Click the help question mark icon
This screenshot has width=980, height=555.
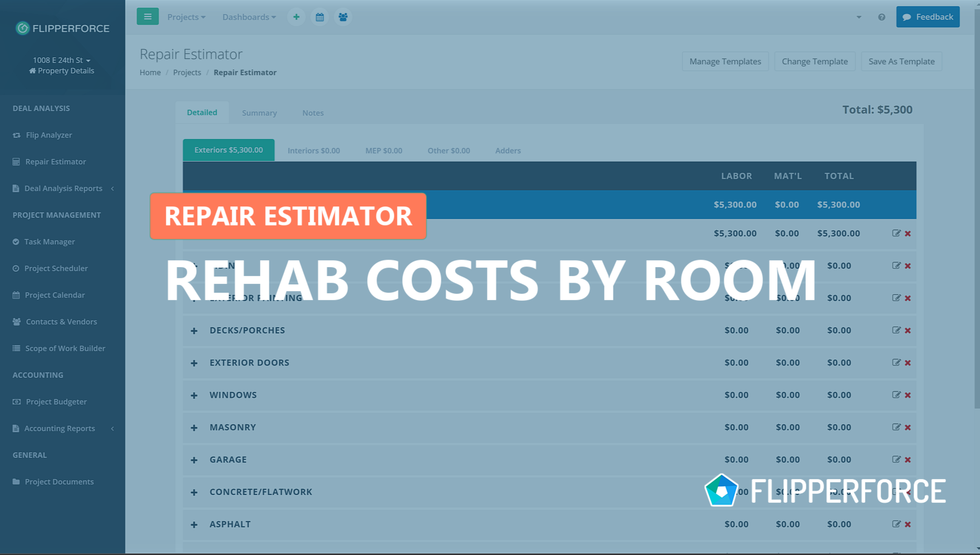point(882,17)
